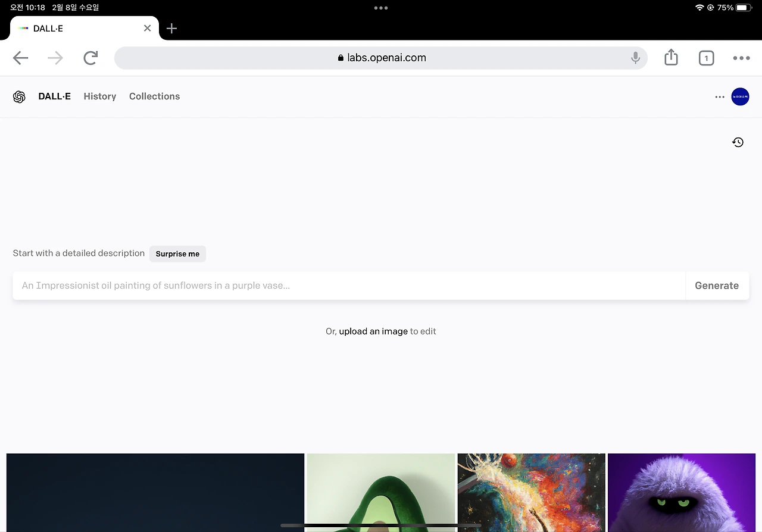Click the OpenAI logo icon
762x532 pixels.
click(x=19, y=96)
